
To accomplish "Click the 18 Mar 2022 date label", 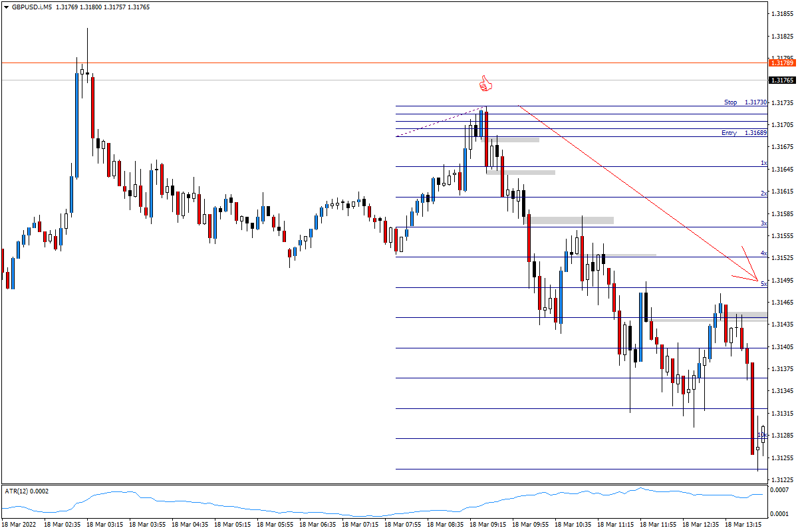I will (x=18, y=525).
